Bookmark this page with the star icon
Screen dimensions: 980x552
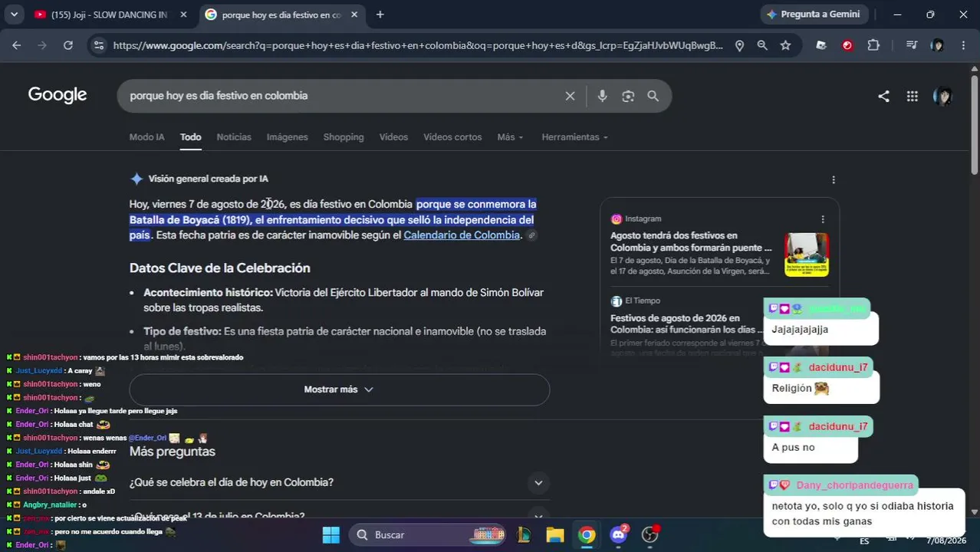[785, 45]
